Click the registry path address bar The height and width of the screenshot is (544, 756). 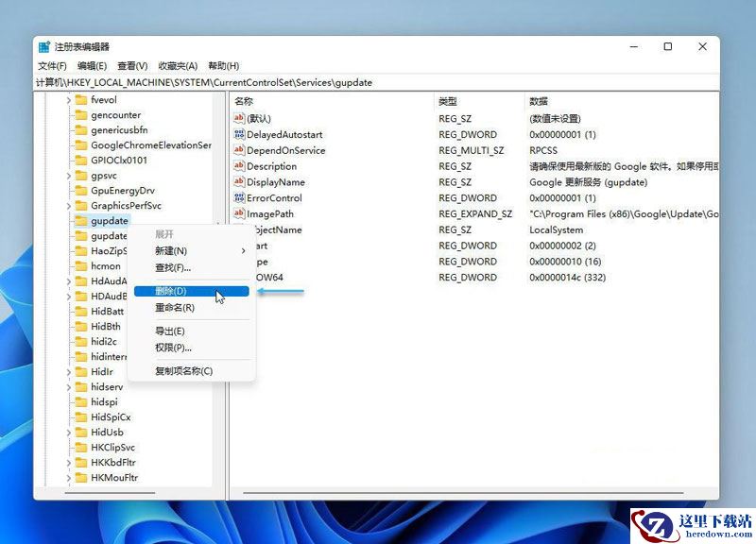pyautogui.click(x=376, y=82)
